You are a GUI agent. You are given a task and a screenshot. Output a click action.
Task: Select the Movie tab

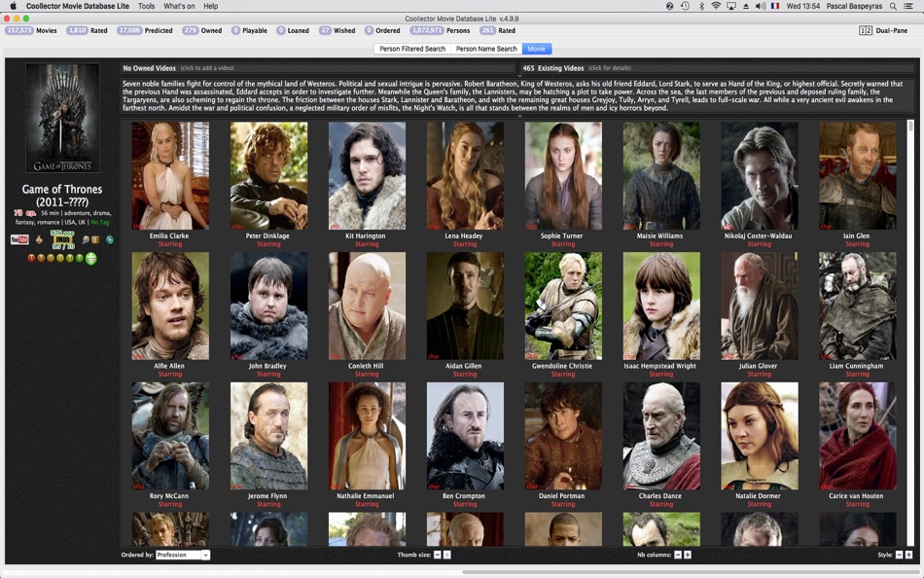tap(536, 49)
